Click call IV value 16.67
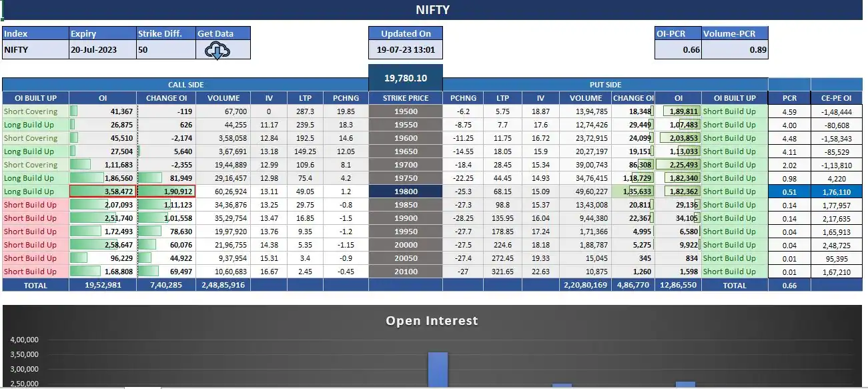The image size is (868, 389). coord(269,272)
